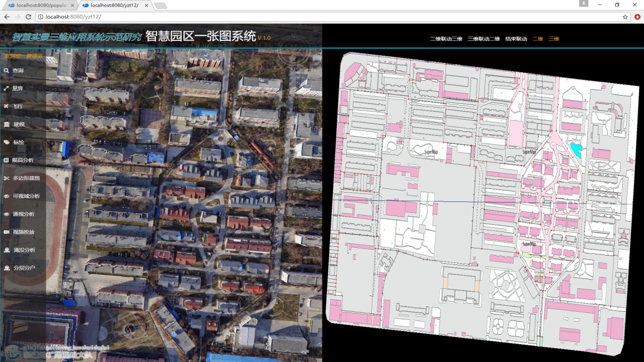This screenshot has height=362, width=644.
Task: Close the localhost:8080/yzt12/ tab
Action: [146, 5]
